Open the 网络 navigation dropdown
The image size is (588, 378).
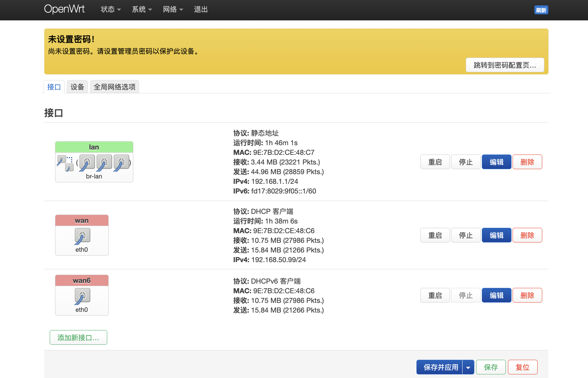(x=173, y=10)
